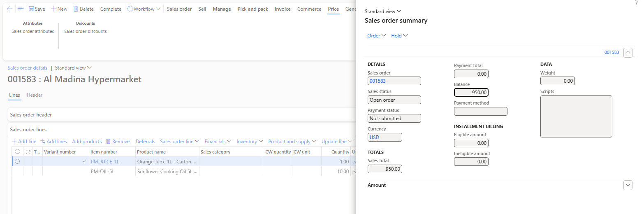Screen dimensions: 644x214
Task: Click the Sunflower Cooking Oil 5L cell
Action: (x=167, y=172)
